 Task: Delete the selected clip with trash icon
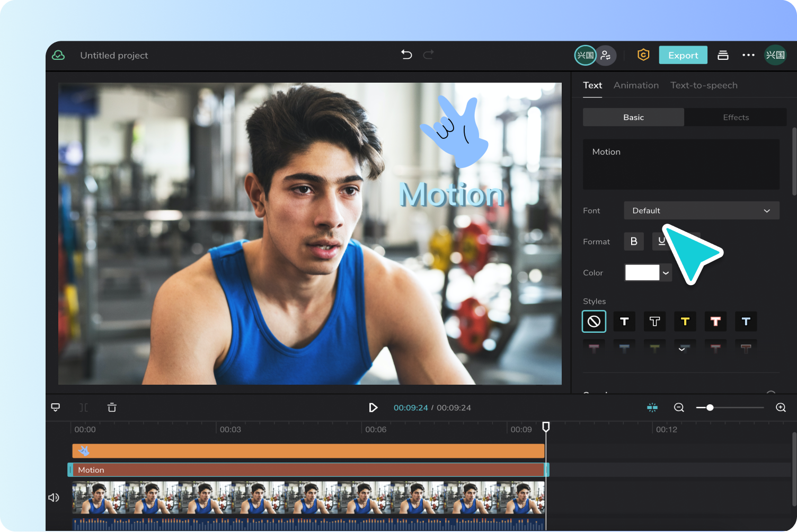tap(112, 407)
